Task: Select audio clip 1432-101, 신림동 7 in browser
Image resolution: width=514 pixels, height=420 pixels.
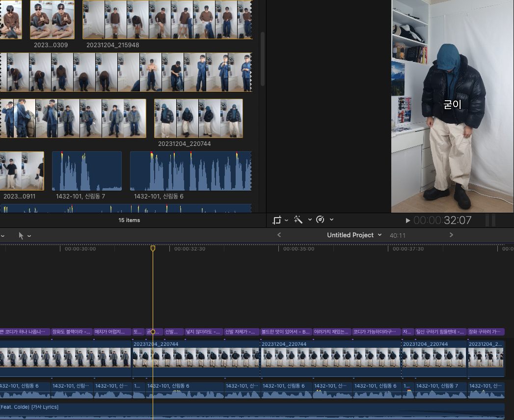Action: click(x=87, y=171)
